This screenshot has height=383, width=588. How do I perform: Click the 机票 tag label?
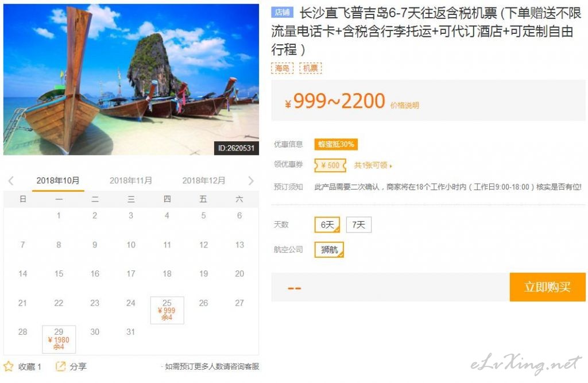[311, 68]
